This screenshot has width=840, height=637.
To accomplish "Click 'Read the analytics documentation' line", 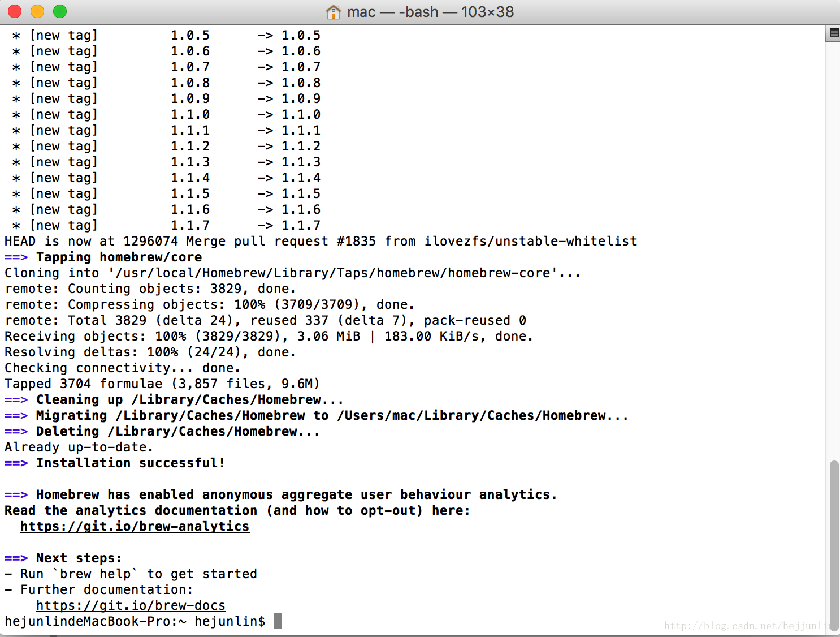I will click(237, 510).
